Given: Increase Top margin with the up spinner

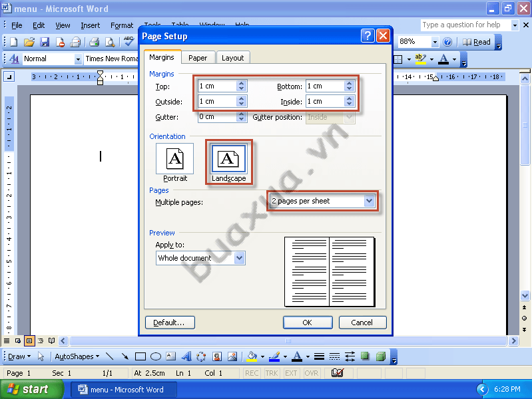Looking at the screenshot, I should pos(241,83).
